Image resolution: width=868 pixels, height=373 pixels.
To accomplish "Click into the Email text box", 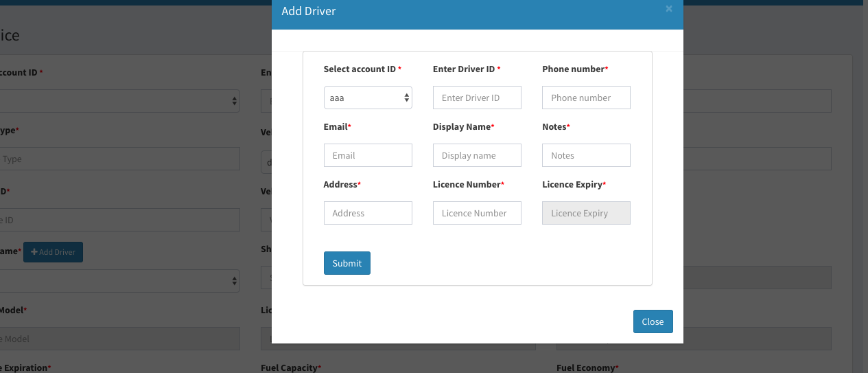I will click(x=368, y=155).
